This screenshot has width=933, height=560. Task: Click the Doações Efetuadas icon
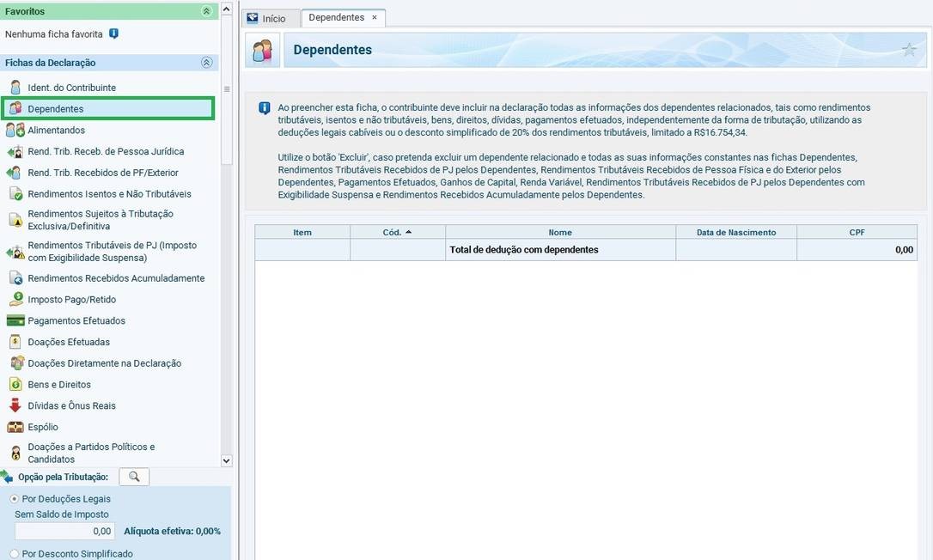point(15,342)
